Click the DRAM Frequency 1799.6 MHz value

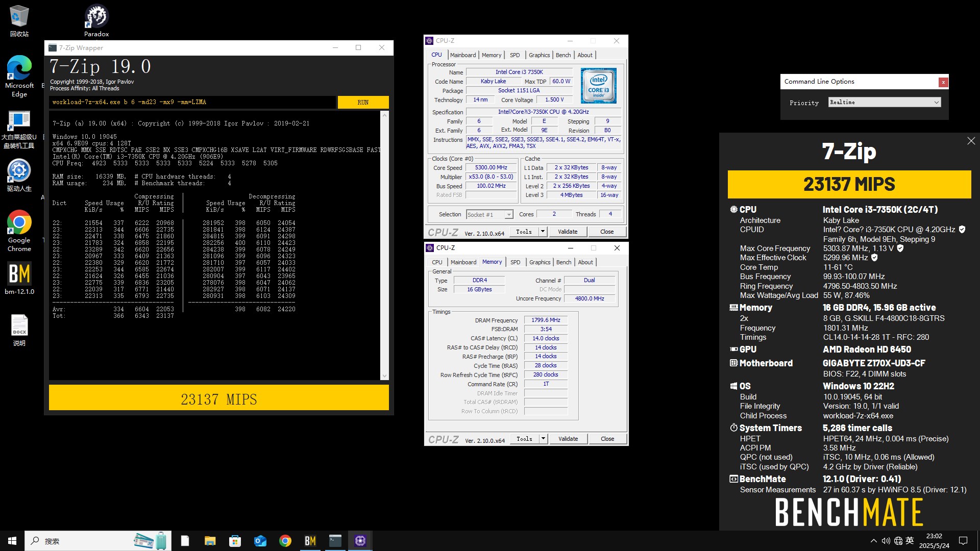click(x=546, y=320)
